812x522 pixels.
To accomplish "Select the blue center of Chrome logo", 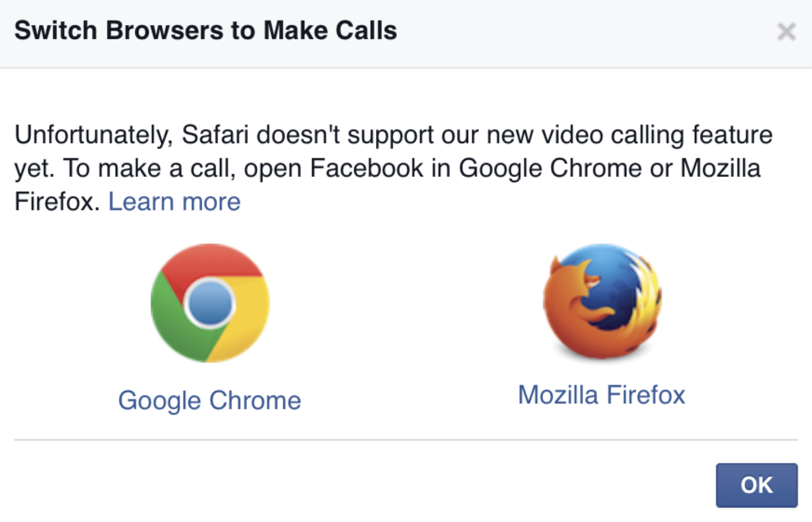I will coord(210,304).
